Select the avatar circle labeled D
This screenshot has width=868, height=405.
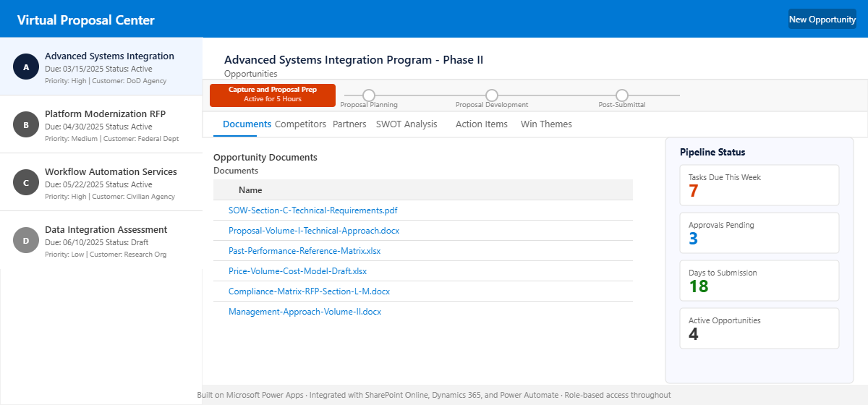[26, 240]
